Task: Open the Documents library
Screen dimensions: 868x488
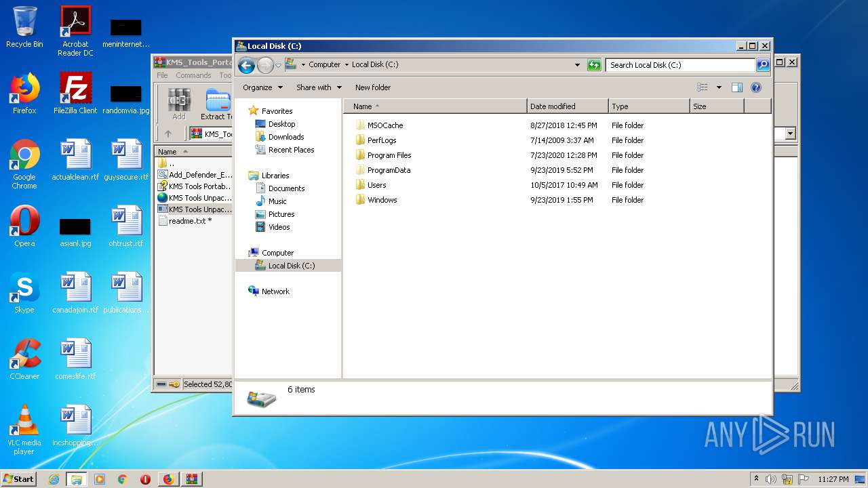Action: (280, 188)
